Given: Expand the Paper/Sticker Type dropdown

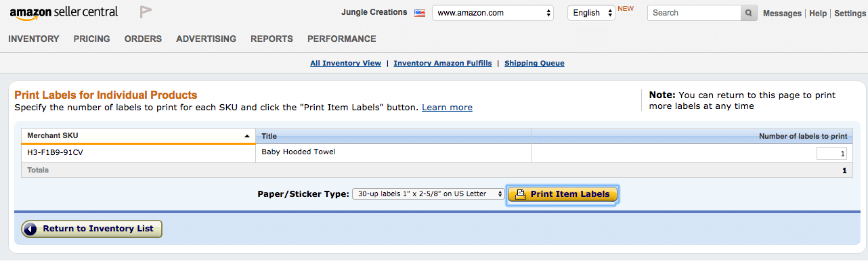Looking at the screenshot, I should coord(429,194).
